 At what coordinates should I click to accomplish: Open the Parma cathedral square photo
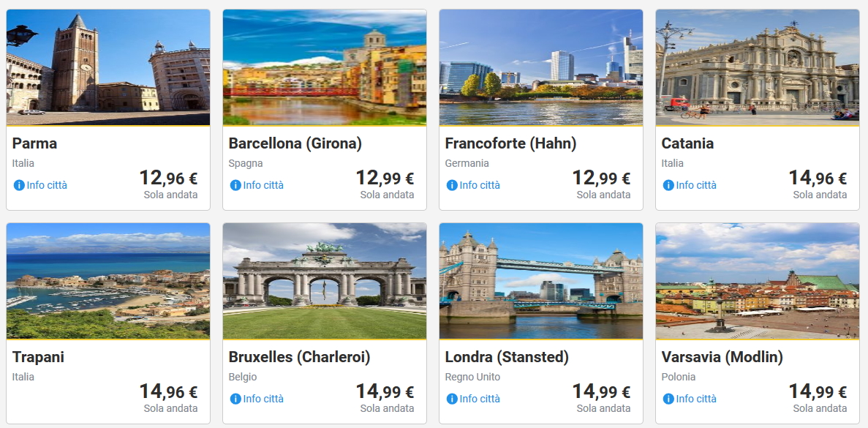tap(108, 67)
